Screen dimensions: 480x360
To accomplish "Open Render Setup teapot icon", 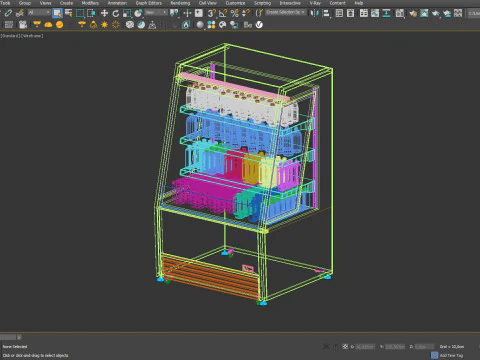I will (413, 13).
